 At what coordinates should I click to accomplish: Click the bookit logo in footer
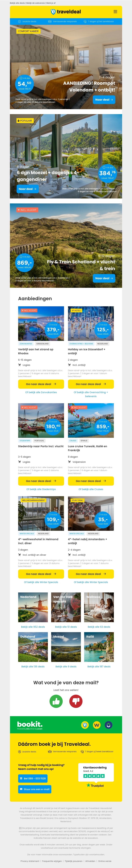click(30, 725)
